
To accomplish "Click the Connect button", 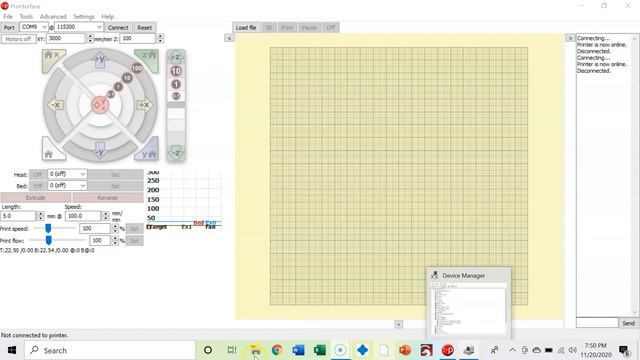I will (x=118, y=27).
